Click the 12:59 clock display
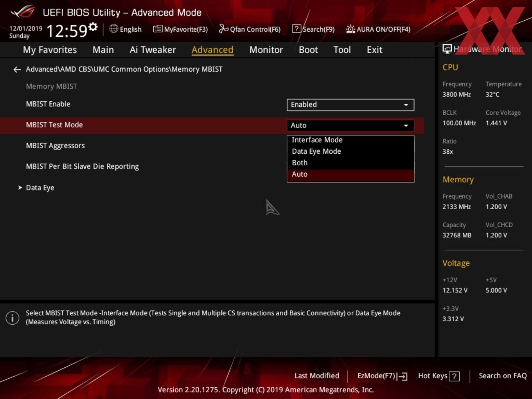Viewport: 532px width, 399px height. click(x=66, y=31)
